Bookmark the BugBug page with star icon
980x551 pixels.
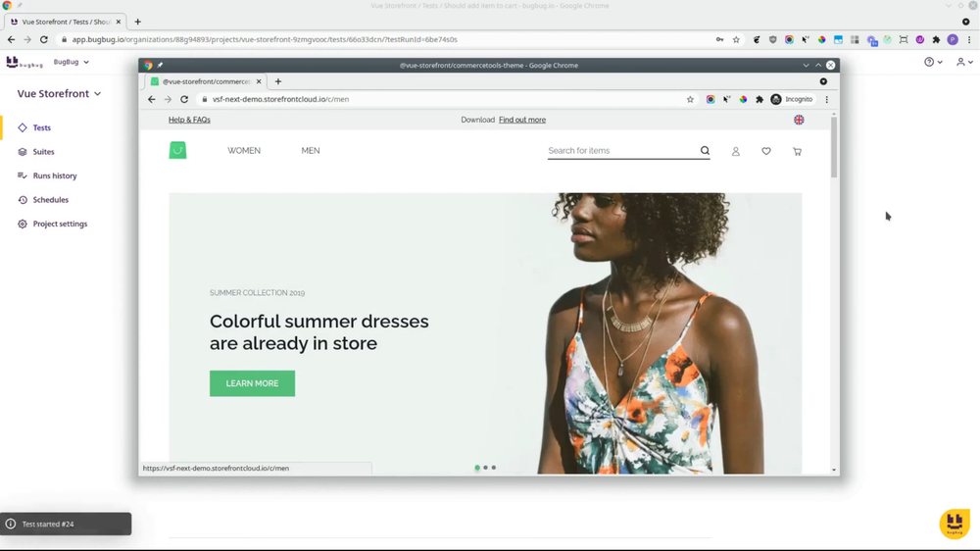(x=736, y=39)
